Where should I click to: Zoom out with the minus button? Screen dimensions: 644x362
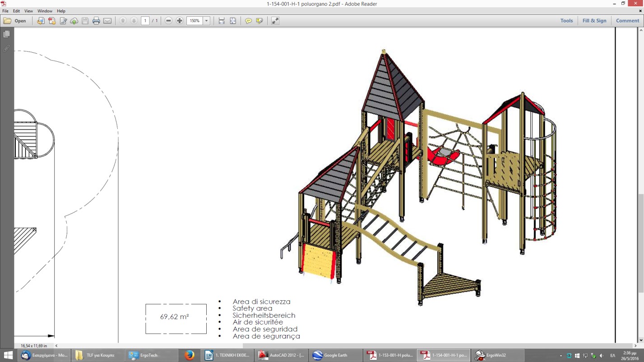coord(168,21)
